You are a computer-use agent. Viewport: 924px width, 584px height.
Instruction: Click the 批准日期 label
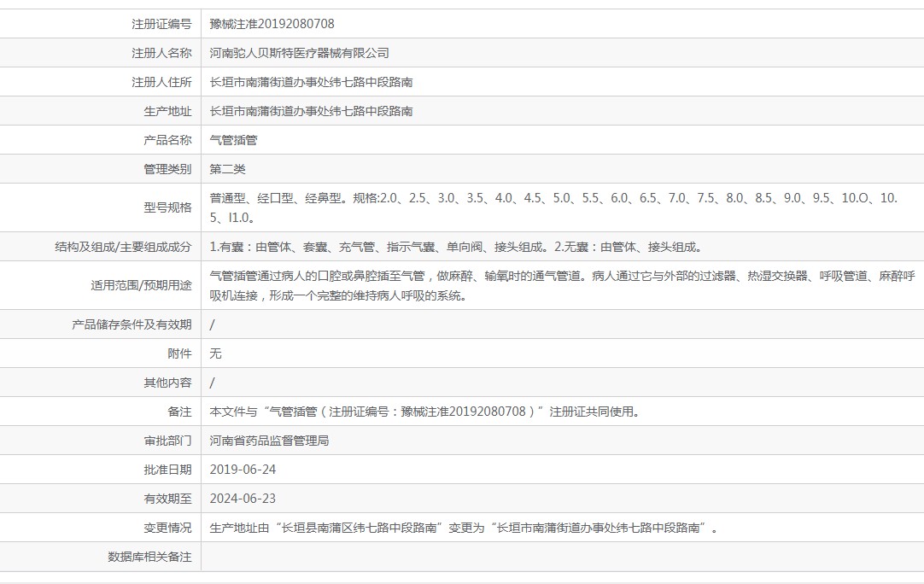[x=167, y=469]
